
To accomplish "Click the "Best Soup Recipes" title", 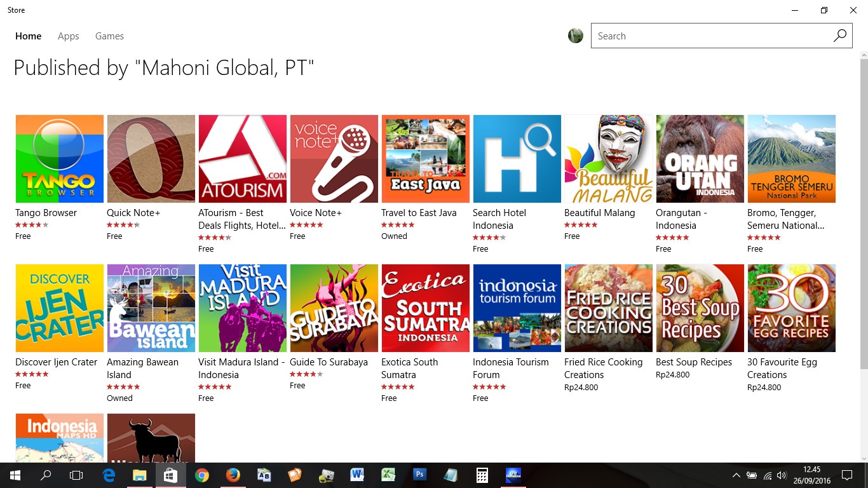I will pos(694,362).
